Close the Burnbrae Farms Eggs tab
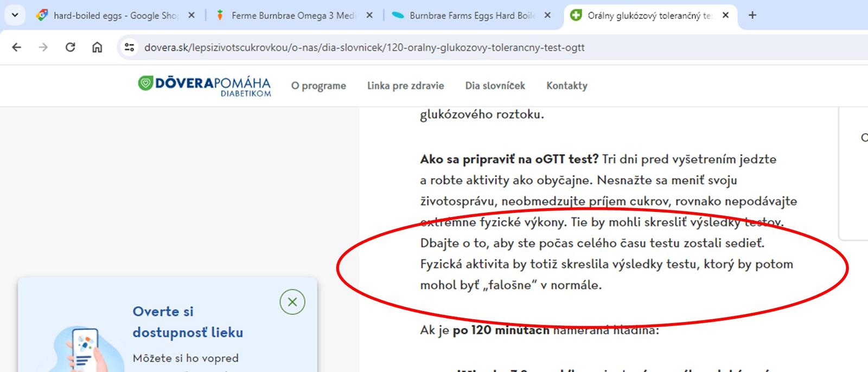 click(547, 15)
